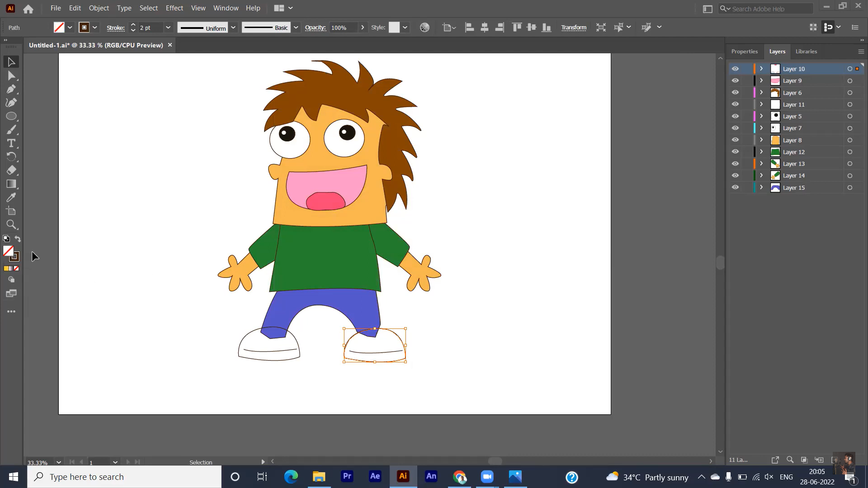Open the Window menu
Viewport: 868px width, 488px height.
pos(226,8)
